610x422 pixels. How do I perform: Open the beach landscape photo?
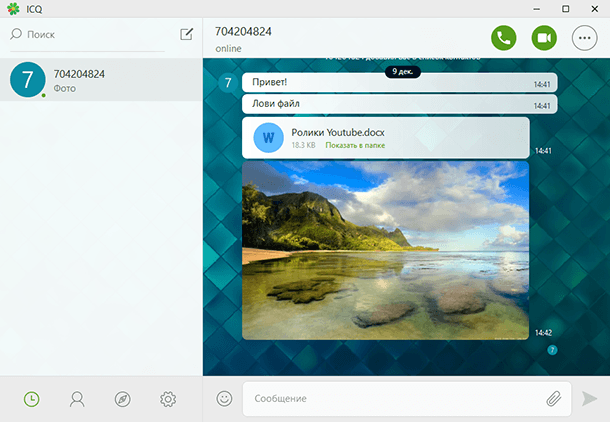pos(385,250)
